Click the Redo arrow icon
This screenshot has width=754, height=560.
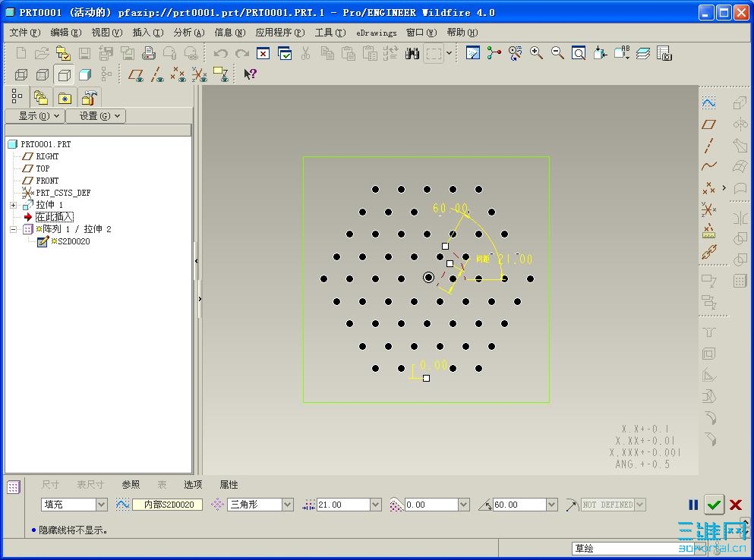tap(242, 53)
